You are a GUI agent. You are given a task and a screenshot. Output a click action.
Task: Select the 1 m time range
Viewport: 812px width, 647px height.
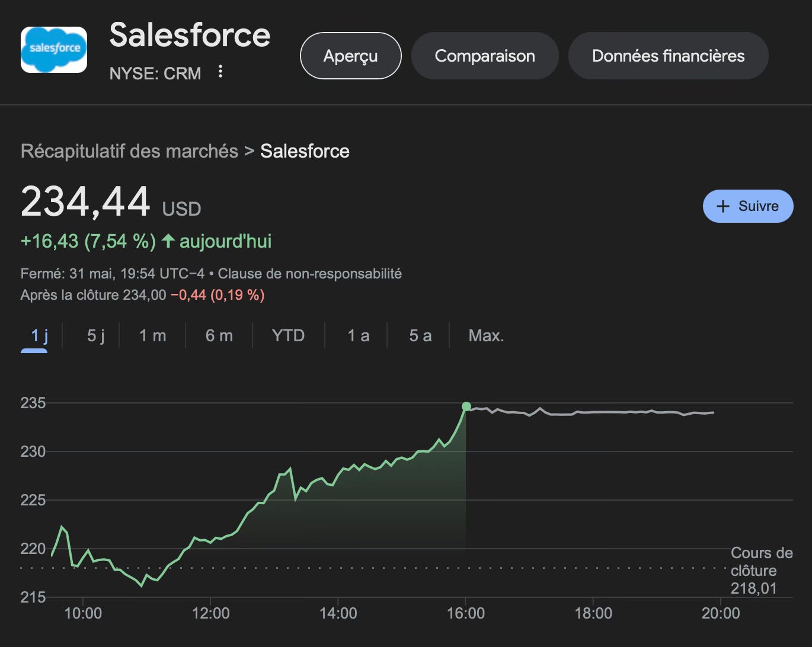[x=152, y=336]
